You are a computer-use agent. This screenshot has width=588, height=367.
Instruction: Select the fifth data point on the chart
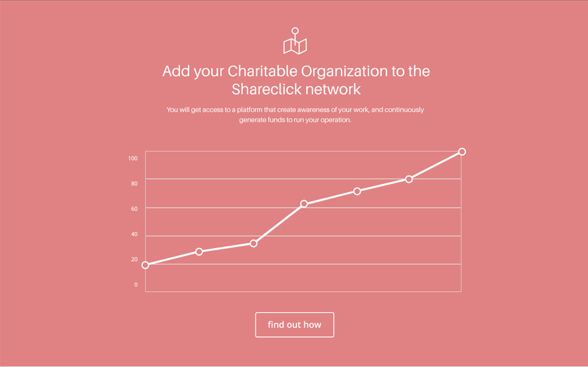[x=357, y=192]
